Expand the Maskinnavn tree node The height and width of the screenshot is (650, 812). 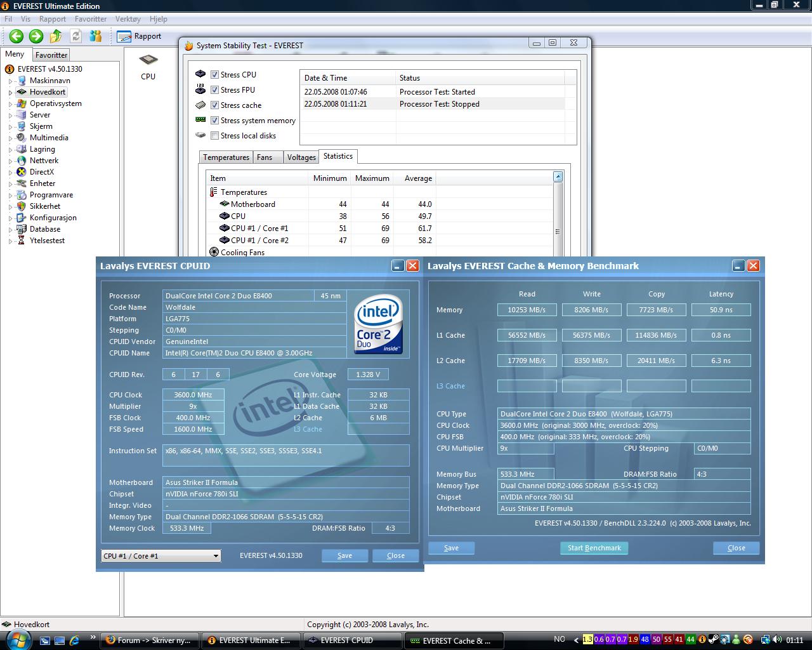[11, 81]
